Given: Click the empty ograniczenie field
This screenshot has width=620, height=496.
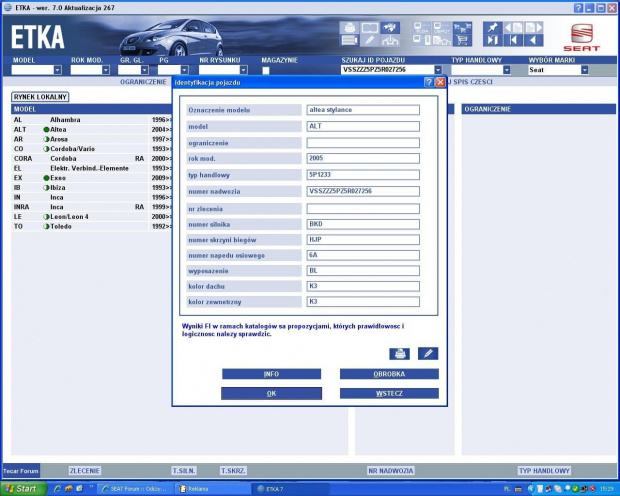Looking at the screenshot, I should [x=363, y=143].
